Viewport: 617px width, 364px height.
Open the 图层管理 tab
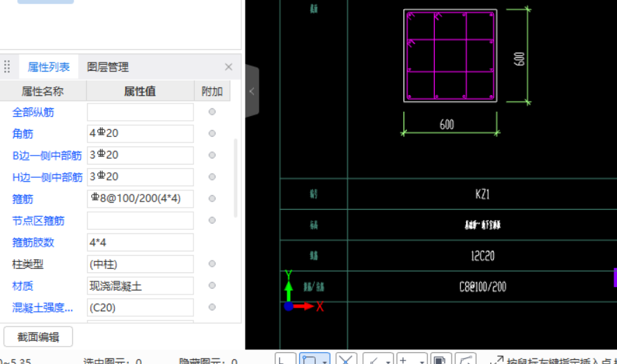107,67
